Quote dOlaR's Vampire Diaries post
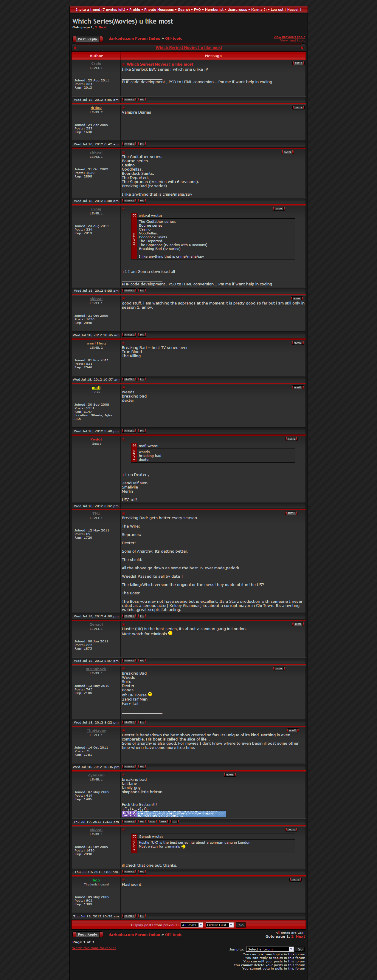Screen dimensions: 377x980 click(x=298, y=108)
